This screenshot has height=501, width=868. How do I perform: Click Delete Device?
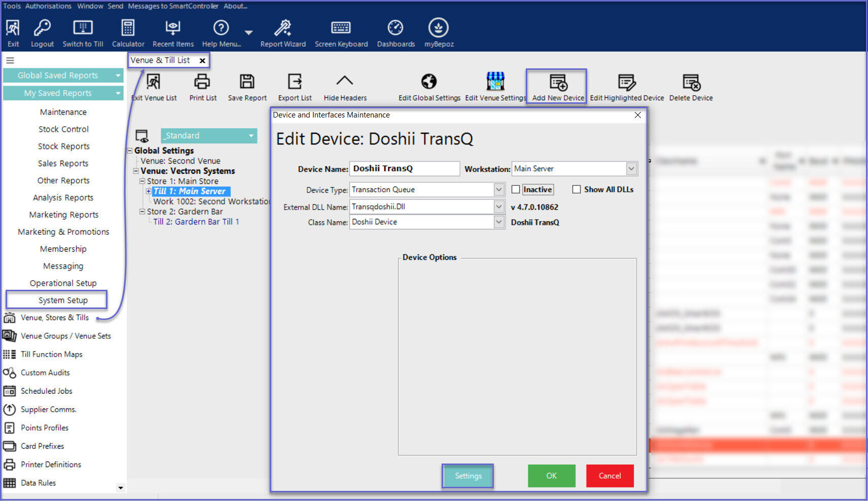[x=691, y=87]
